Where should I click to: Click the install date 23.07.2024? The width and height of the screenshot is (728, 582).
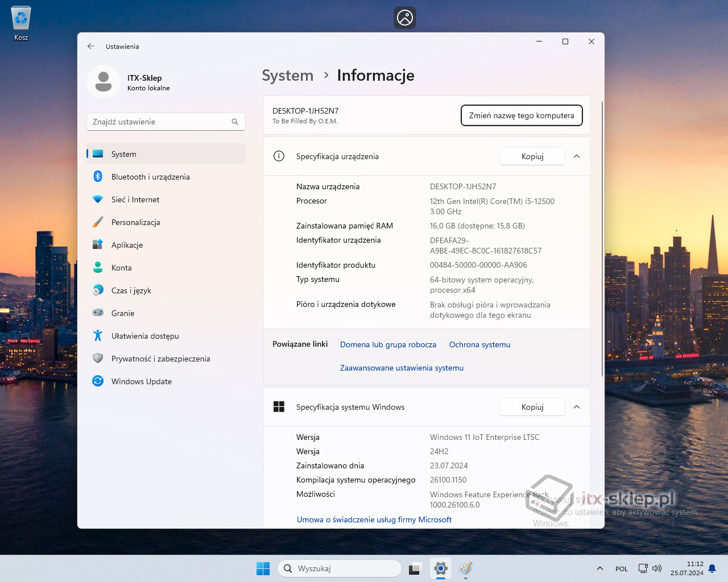pyautogui.click(x=449, y=465)
